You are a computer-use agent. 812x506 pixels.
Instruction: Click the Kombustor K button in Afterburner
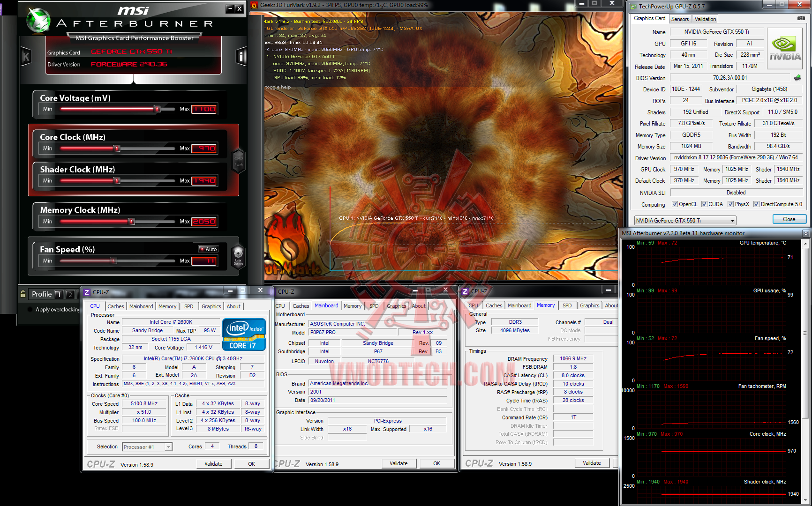pyautogui.click(x=26, y=57)
